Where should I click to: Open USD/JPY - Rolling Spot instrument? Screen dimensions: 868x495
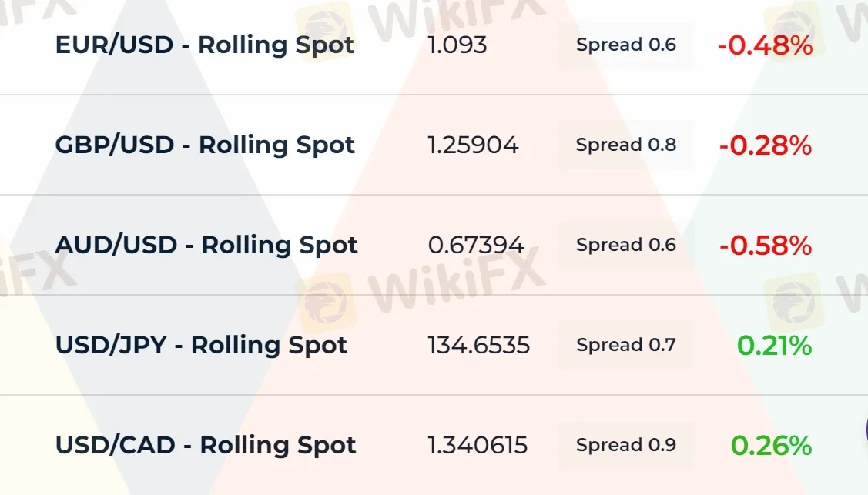(201, 345)
